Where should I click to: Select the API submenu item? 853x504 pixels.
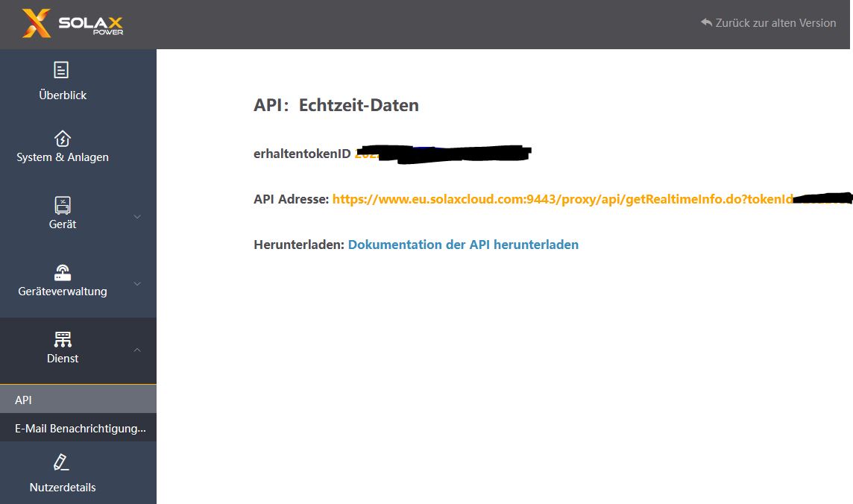click(x=78, y=400)
